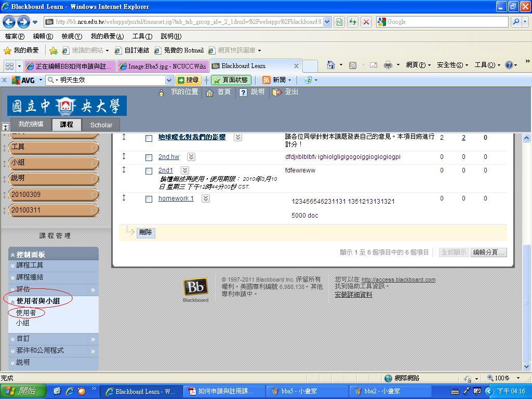Click the logout door icon
Viewport: 532px width, 399px height.
(x=277, y=92)
